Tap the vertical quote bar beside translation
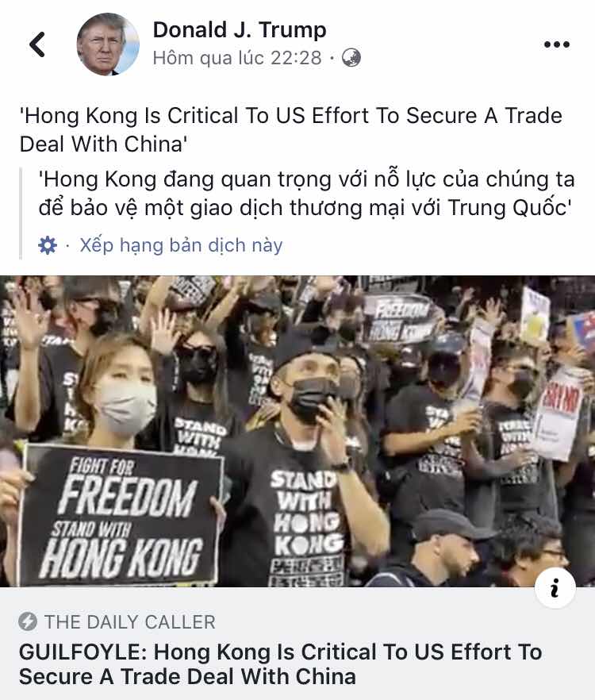595x700 pixels. click(x=21, y=213)
